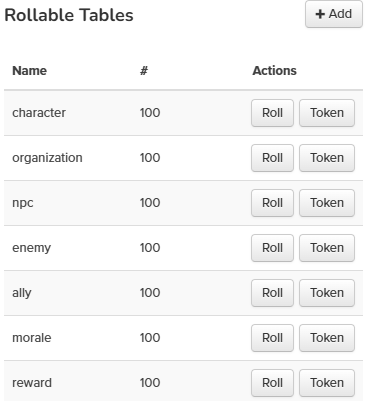Screen dimensions: 366x401
Task: Roll the morale table
Action: [272, 338]
